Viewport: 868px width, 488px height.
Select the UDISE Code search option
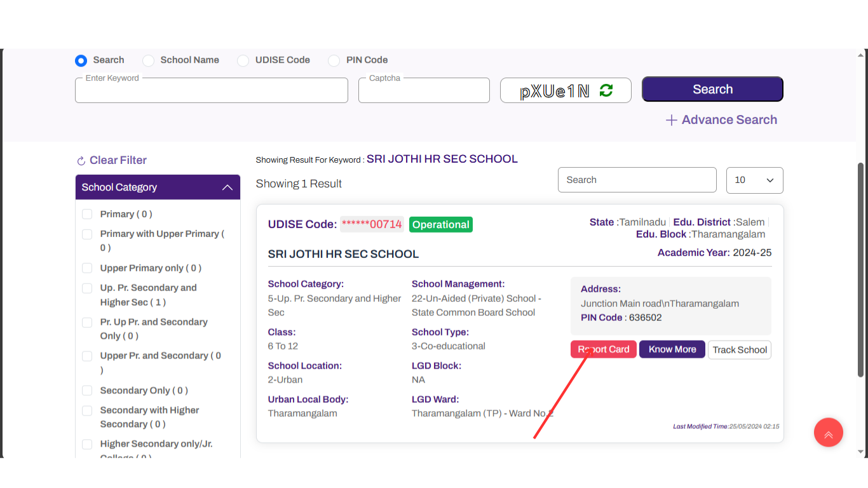[243, 60]
